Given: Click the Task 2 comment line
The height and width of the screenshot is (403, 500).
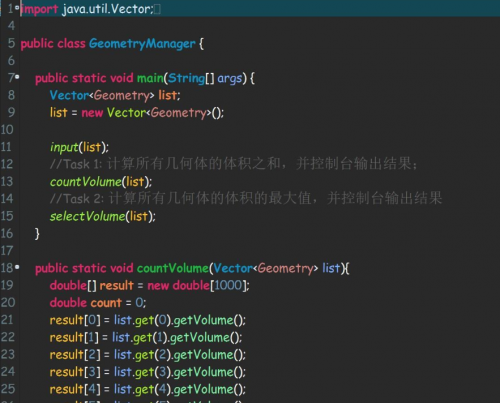Looking at the screenshot, I should point(246,199).
